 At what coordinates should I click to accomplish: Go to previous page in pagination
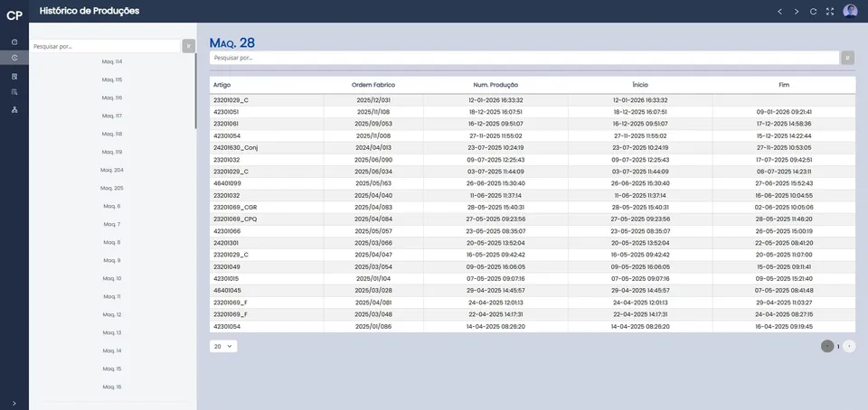click(827, 347)
